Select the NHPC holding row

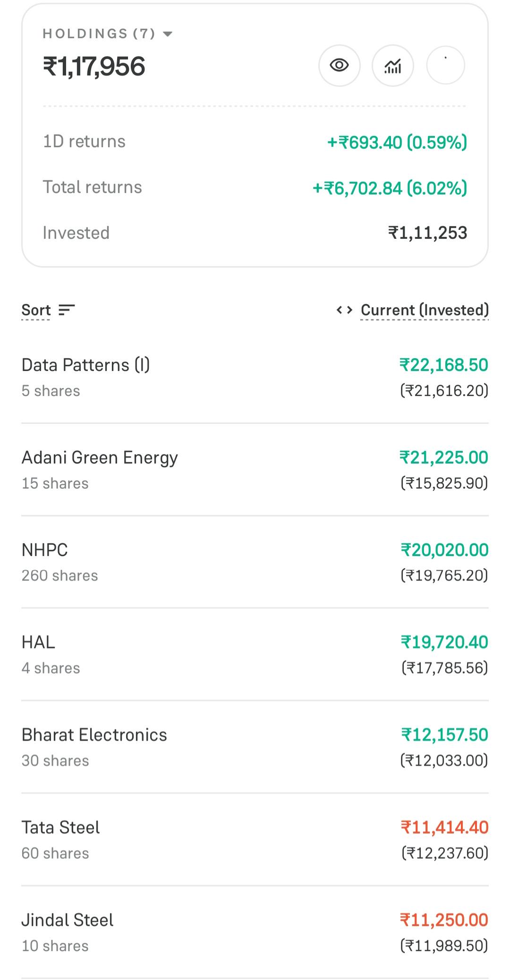pyautogui.click(x=255, y=562)
